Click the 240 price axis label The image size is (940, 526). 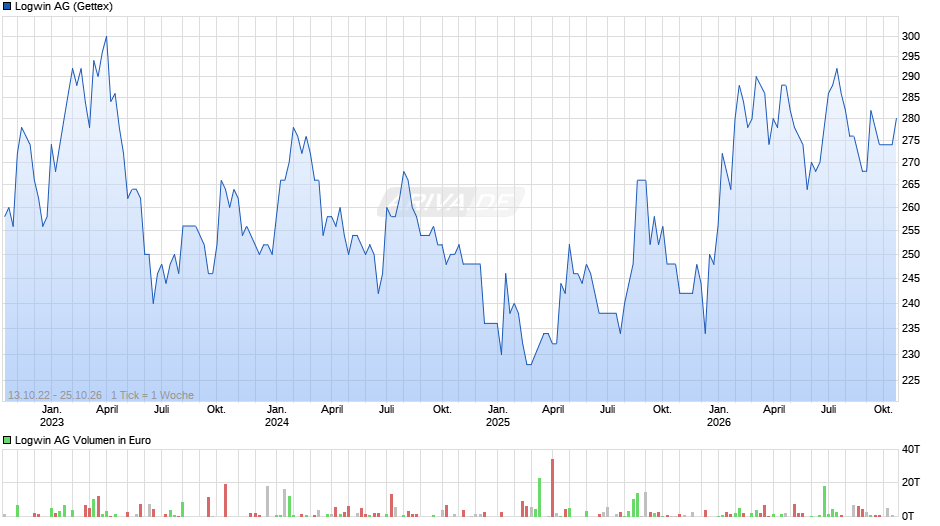911,303
